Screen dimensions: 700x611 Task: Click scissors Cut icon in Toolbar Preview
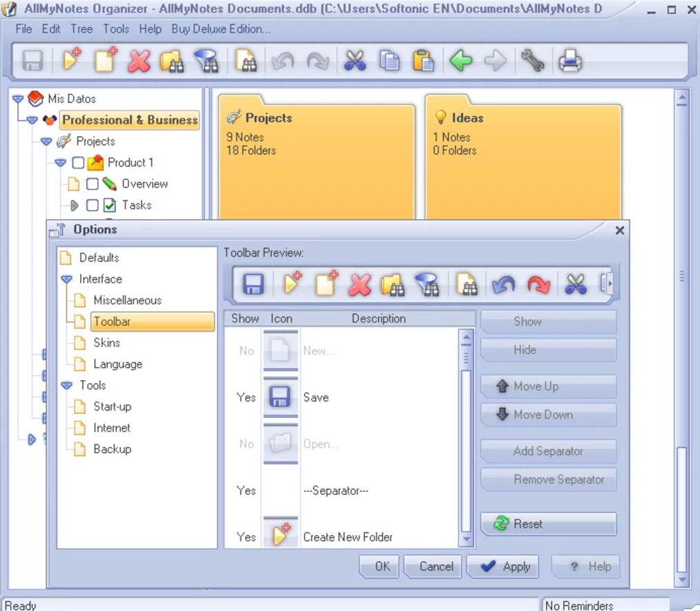(576, 284)
